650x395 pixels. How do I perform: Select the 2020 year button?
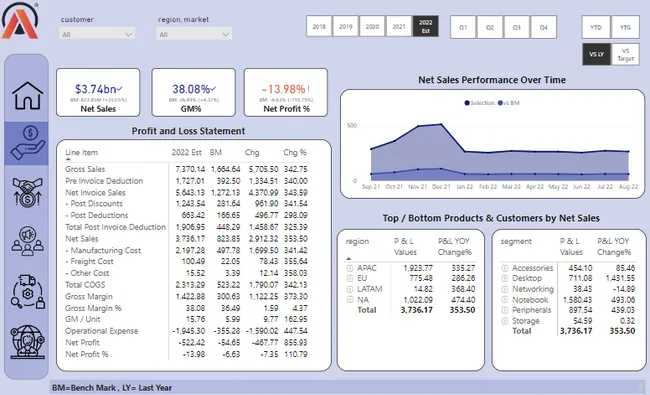[x=372, y=27]
